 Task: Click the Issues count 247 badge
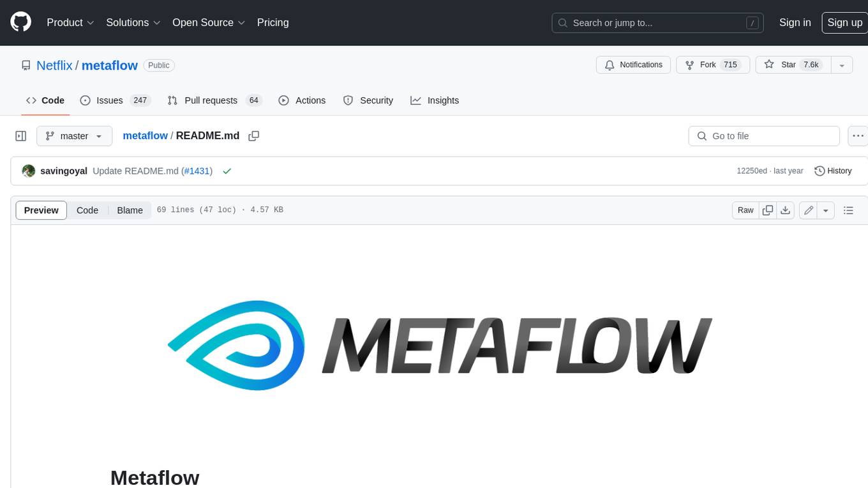(140, 100)
